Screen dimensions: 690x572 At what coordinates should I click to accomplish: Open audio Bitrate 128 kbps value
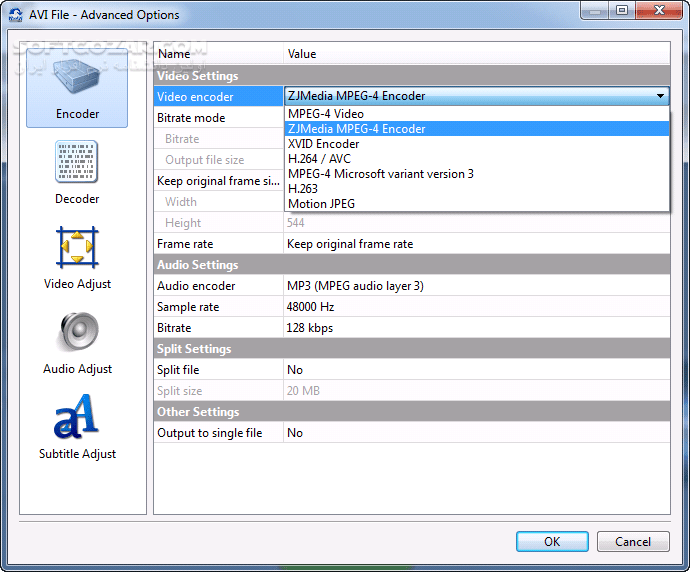[x=477, y=328]
